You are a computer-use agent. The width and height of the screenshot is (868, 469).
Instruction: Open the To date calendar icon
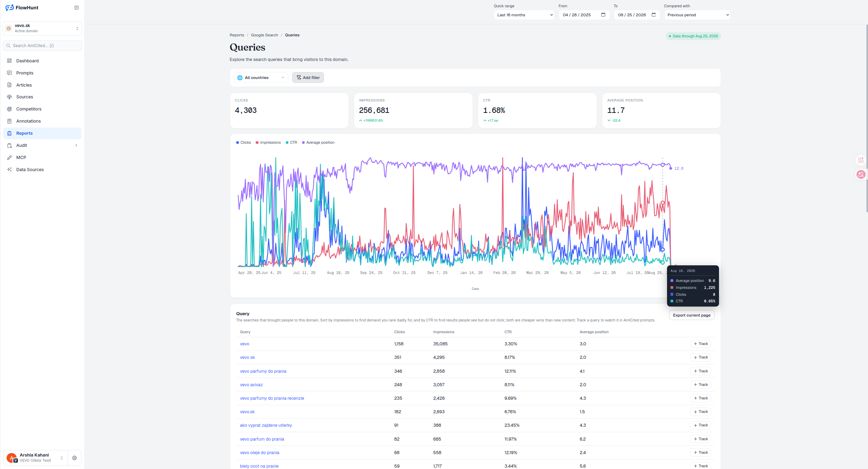[654, 15]
